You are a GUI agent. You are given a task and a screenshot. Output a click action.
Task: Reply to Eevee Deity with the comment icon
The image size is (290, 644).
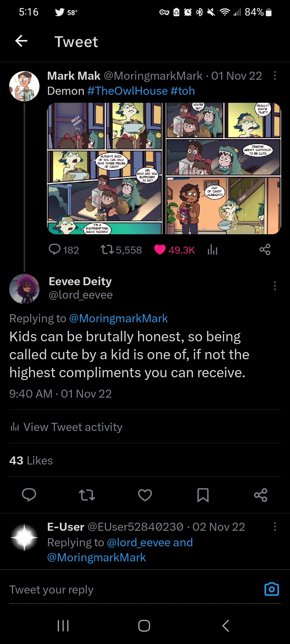pos(29,495)
